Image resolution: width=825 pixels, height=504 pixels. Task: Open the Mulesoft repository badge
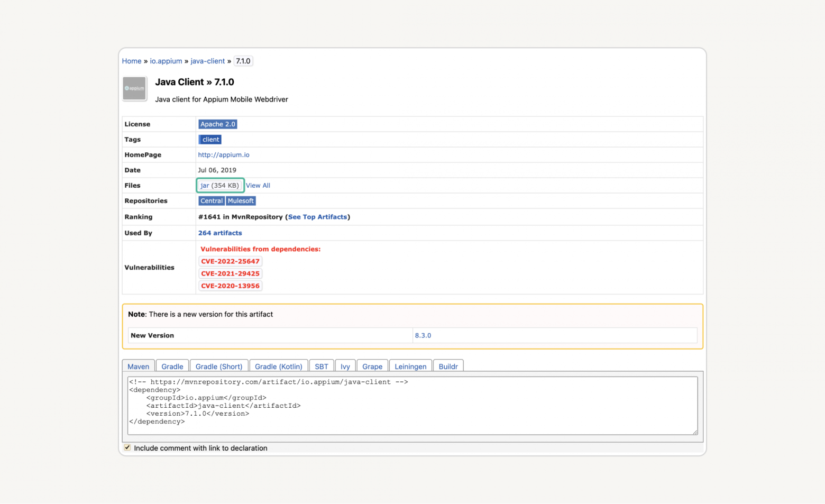tap(241, 201)
